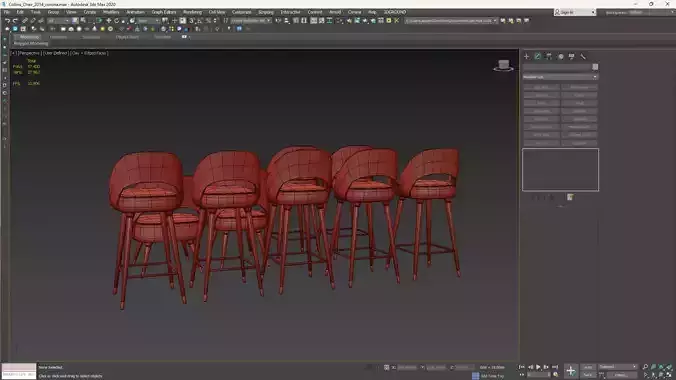Click the ViewCube in the viewport
Image resolution: width=676 pixels, height=380 pixels.
coord(503,66)
